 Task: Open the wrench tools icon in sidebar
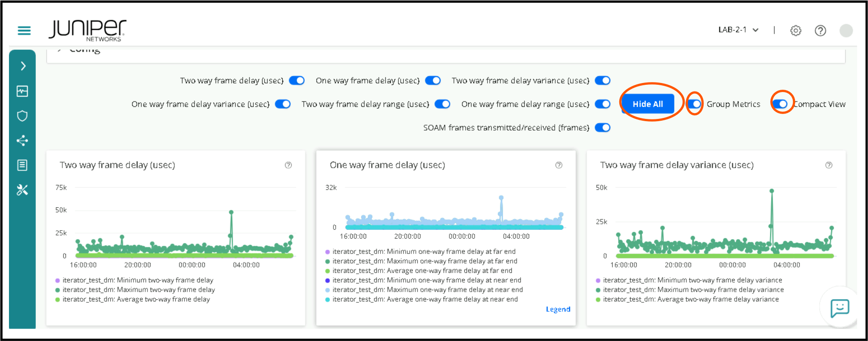point(22,190)
